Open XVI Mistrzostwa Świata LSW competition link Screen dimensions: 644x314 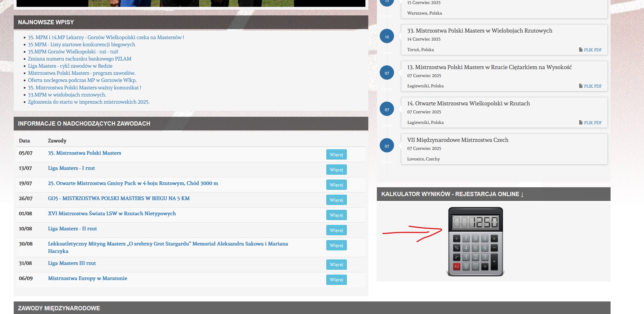point(112,214)
